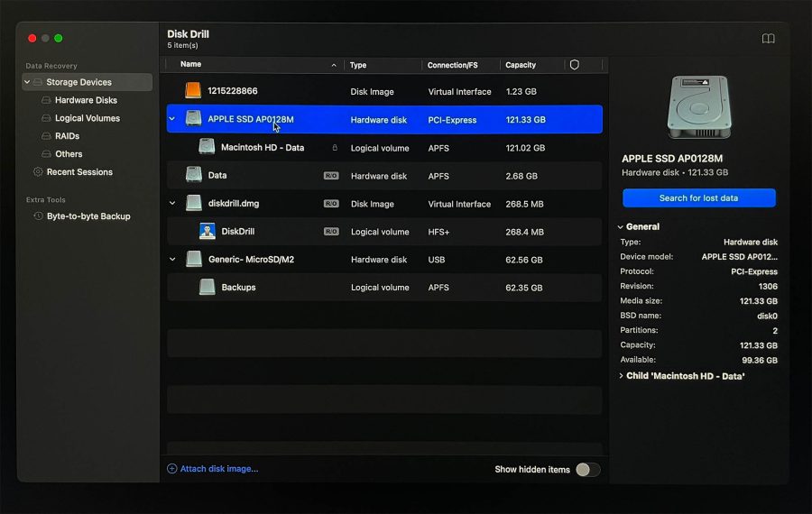Screen dimensions: 812x514
Task: Click Search for lost data button
Action: (698, 197)
